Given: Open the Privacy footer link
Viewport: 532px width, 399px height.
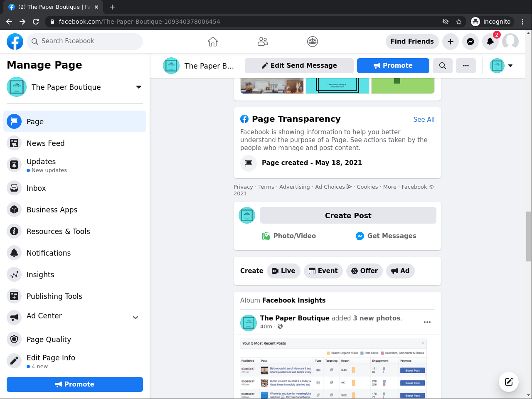Looking at the screenshot, I should point(243,187).
